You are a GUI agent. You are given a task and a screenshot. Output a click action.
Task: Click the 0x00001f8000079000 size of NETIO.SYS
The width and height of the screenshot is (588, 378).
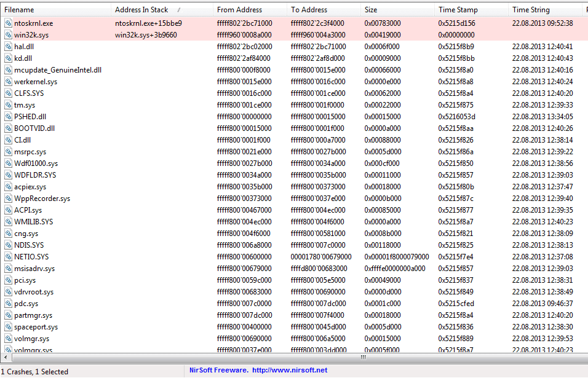click(x=396, y=257)
